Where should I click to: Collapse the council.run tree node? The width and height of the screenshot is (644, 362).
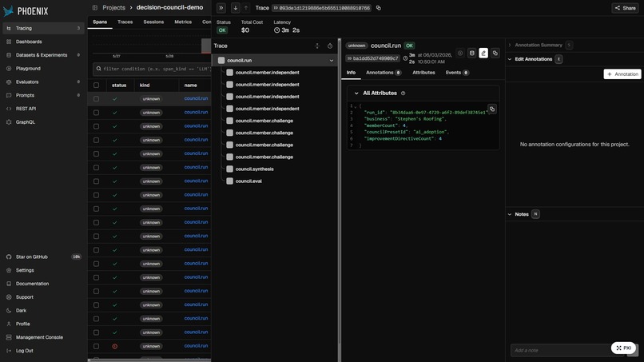click(331, 61)
